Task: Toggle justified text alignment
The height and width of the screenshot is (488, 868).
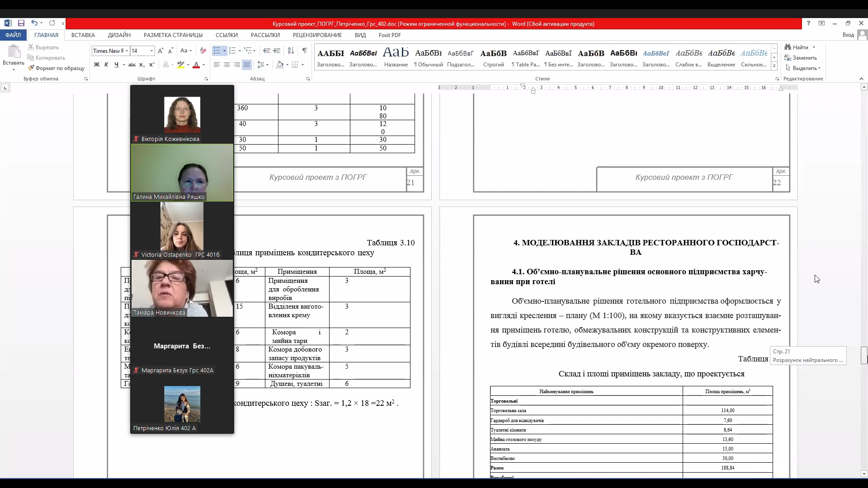Action: click(247, 65)
